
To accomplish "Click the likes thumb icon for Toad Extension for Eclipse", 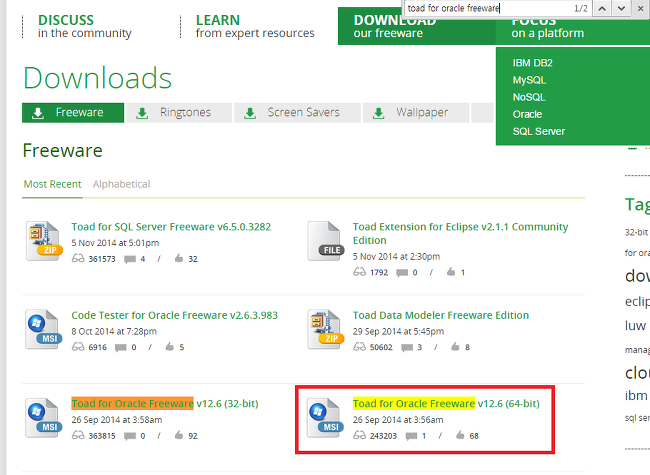I will [451, 272].
